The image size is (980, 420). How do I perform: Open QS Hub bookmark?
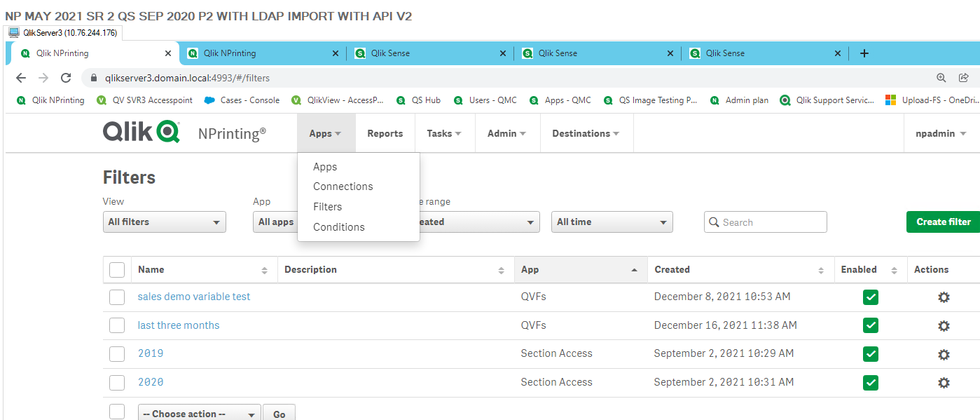[419, 100]
